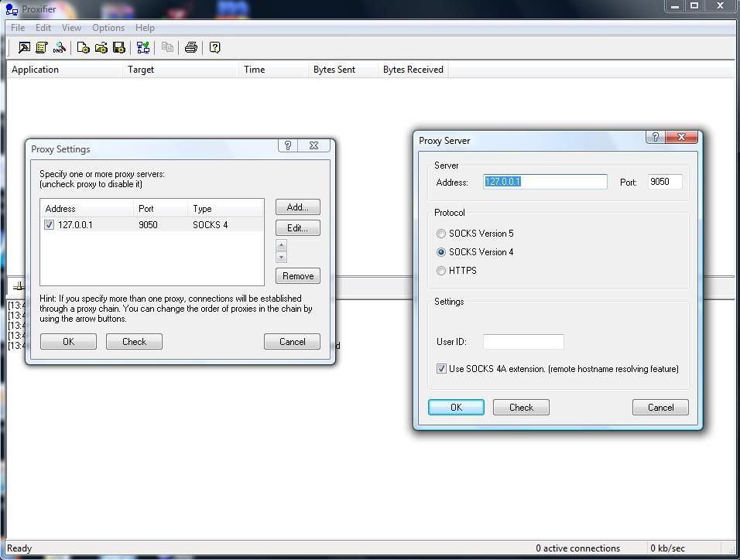Click the grayed copy toolbar icon
The image size is (740, 560).
[x=167, y=47]
